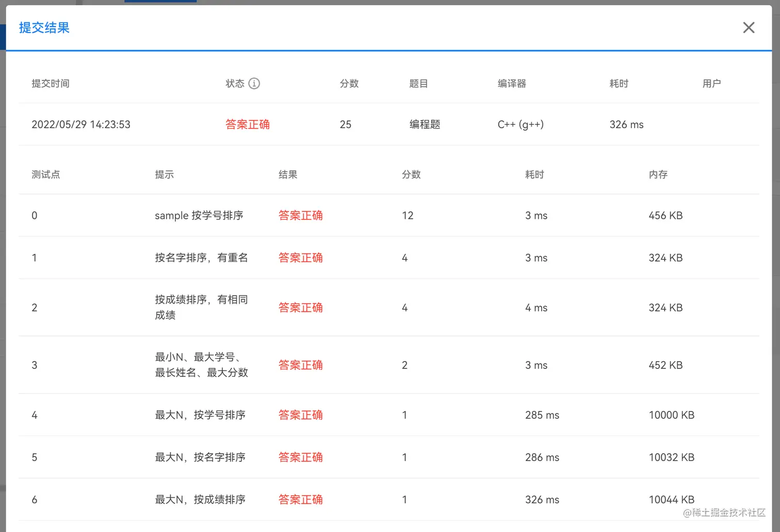The image size is (780, 532).
Task: Click result 答案正确 for 最小N test point
Action: (x=301, y=365)
